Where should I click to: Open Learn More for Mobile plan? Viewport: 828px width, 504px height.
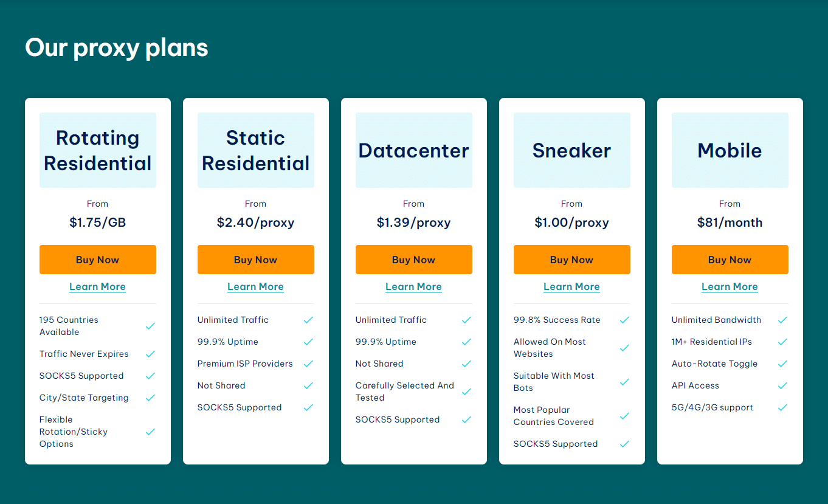click(730, 287)
